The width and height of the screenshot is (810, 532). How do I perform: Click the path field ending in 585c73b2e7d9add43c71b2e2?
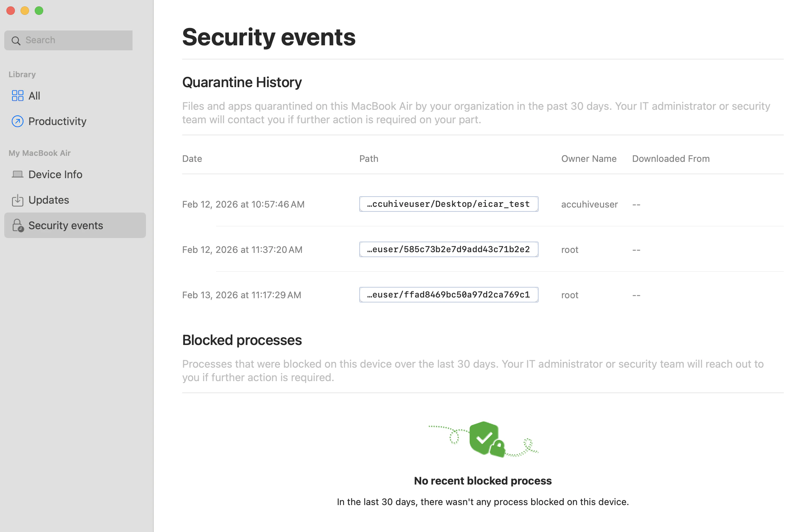pyautogui.click(x=449, y=249)
